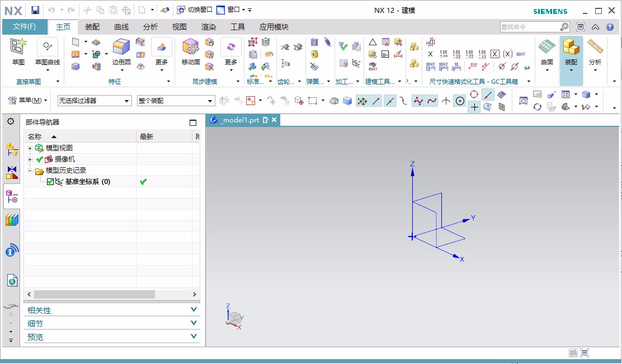Image resolution: width=622 pixels, height=364 pixels.
Task: Click 更多 in the 特征 group
Action: tap(161, 54)
